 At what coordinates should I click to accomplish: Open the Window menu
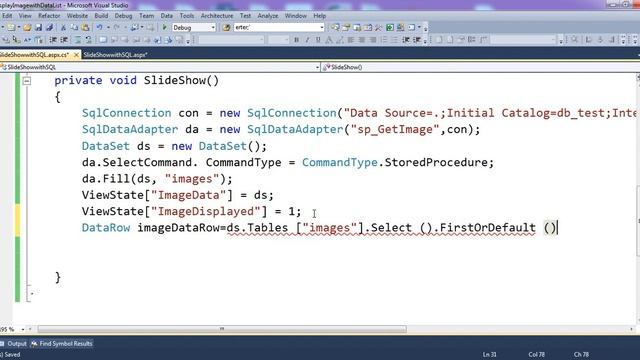296,16
